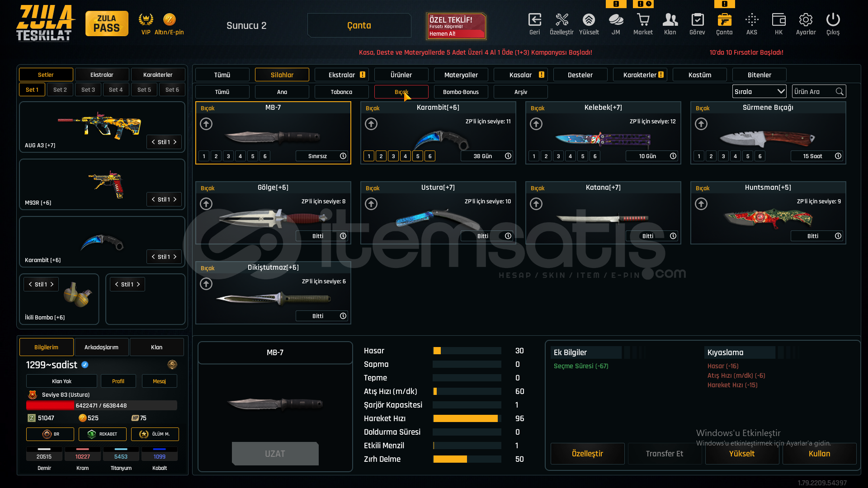Click the ÖZEL TEKLİF Hemen Al banner
This screenshot has width=868, height=488.
(x=456, y=26)
